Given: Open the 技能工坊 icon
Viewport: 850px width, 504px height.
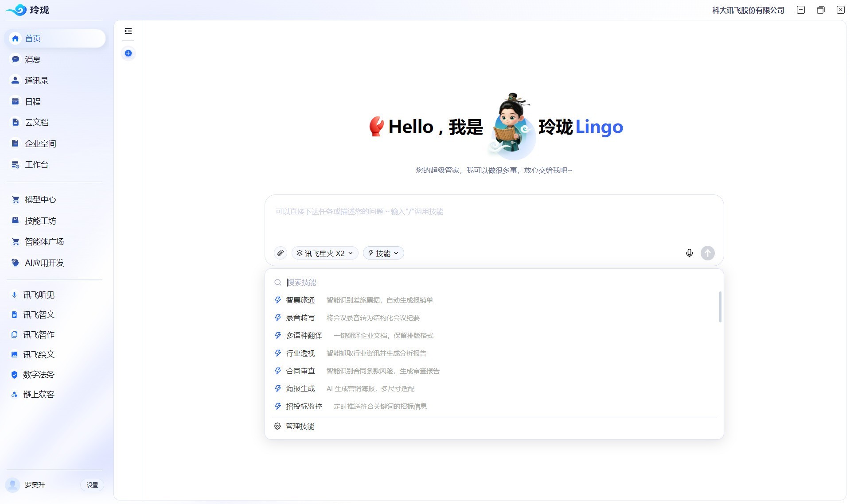Looking at the screenshot, I should pyautogui.click(x=16, y=221).
